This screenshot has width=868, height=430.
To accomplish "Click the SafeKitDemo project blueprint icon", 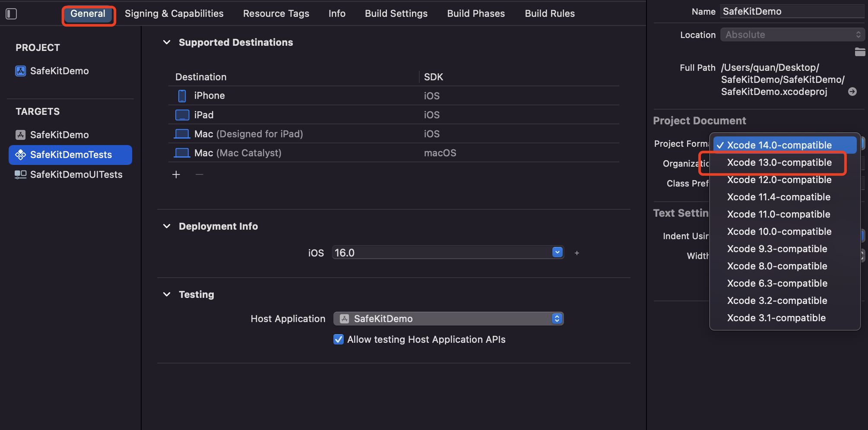I will [x=21, y=71].
